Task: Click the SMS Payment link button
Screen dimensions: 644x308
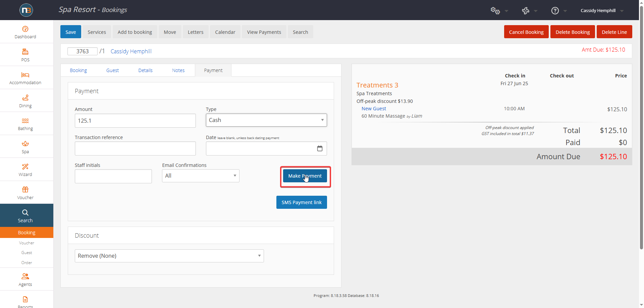Action: (302, 202)
